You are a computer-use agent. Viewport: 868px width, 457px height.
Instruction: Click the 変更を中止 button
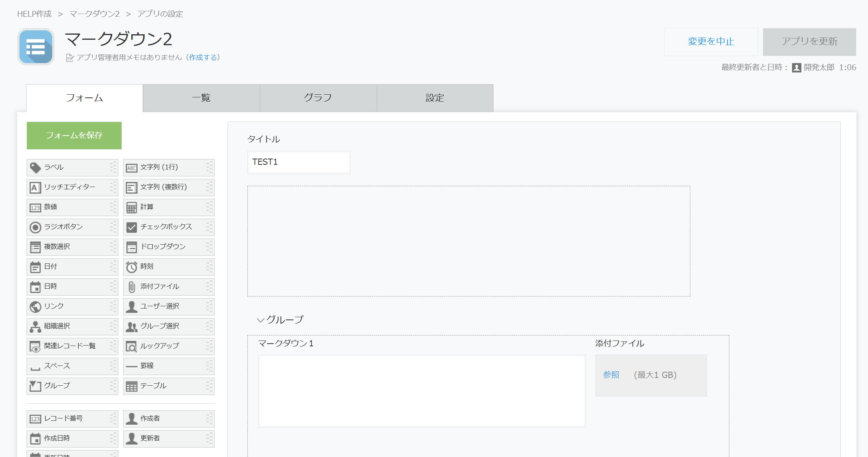coord(711,42)
